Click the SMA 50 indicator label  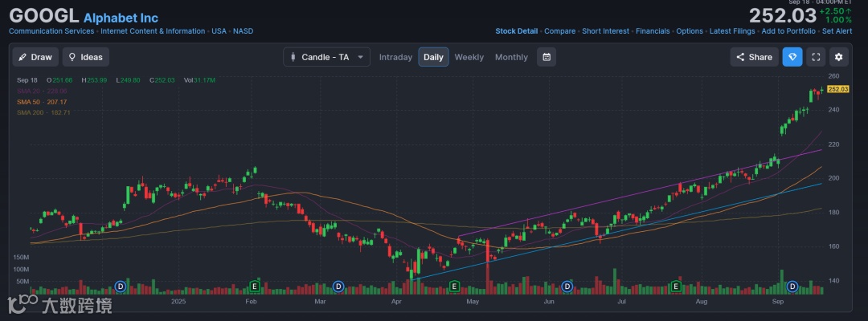(42, 102)
